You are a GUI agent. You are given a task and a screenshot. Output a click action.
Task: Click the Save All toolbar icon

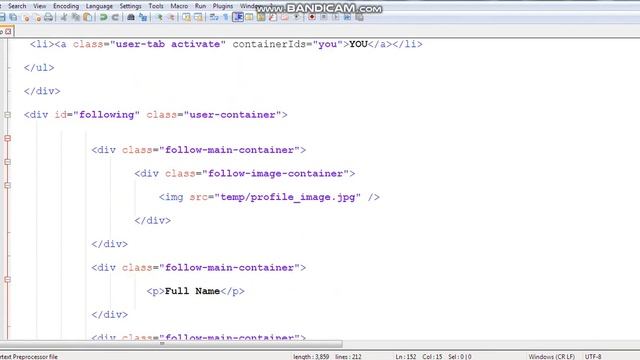13,17
